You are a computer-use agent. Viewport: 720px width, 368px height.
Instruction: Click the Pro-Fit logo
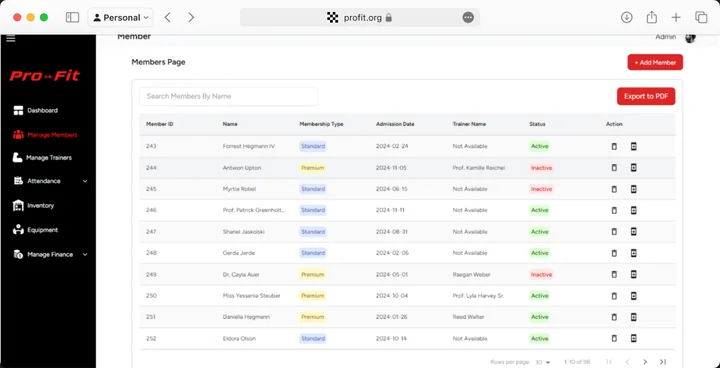click(x=45, y=76)
